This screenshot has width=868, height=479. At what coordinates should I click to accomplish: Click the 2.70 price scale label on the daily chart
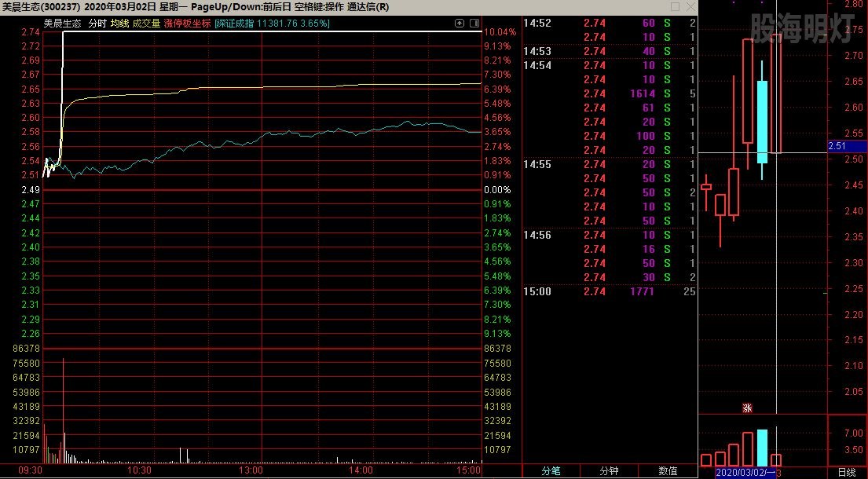pos(854,55)
